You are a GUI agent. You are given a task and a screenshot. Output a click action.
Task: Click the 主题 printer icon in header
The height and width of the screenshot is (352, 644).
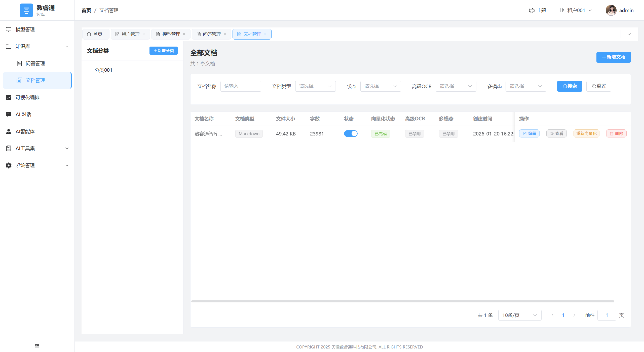(x=532, y=10)
